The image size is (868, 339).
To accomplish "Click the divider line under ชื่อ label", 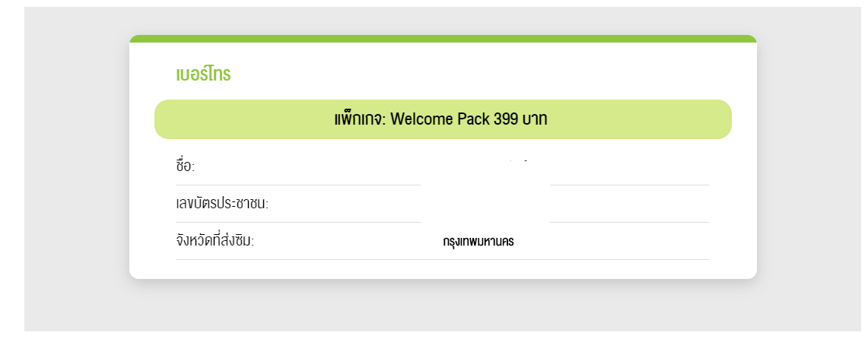I will pyautogui.click(x=297, y=185).
